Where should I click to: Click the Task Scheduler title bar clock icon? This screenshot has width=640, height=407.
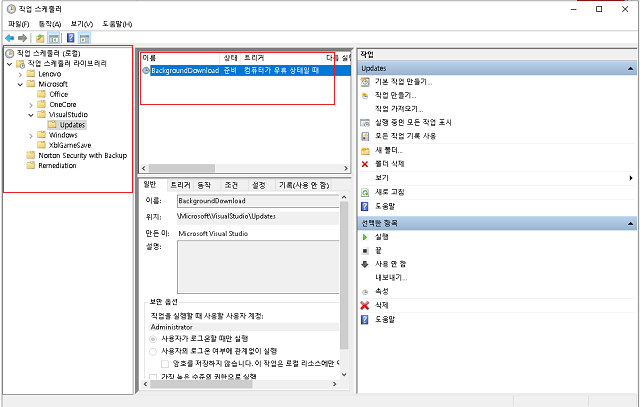[11, 9]
